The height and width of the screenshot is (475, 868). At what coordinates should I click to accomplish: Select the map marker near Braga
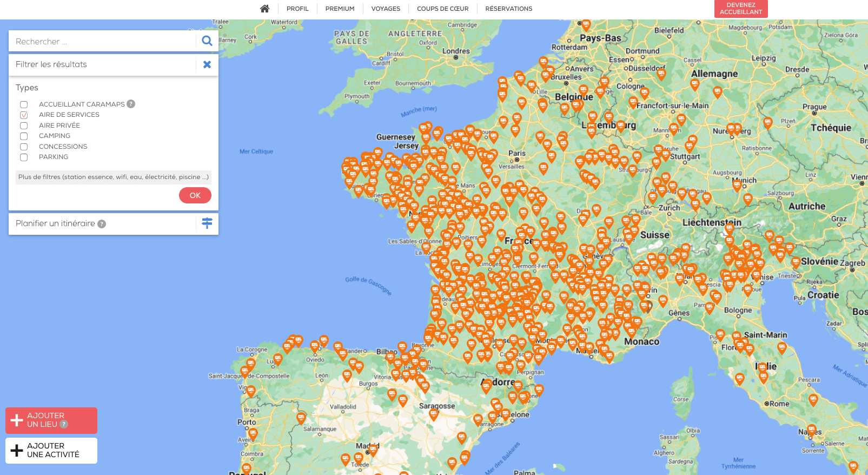(251, 391)
